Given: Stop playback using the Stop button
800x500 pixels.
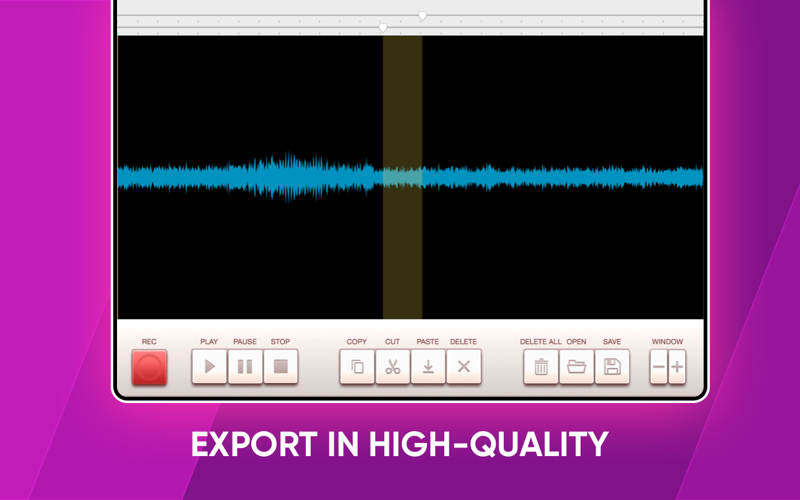Looking at the screenshot, I should point(281,366).
